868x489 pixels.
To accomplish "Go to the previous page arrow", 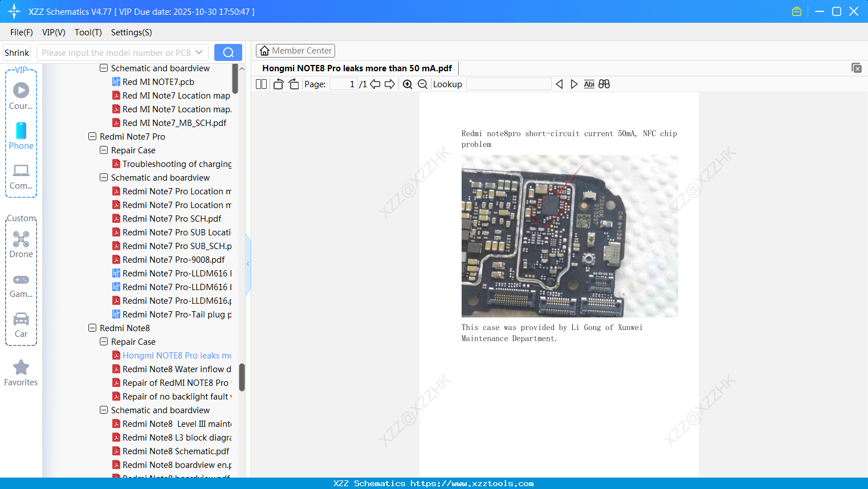I will click(x=375, y=84).
